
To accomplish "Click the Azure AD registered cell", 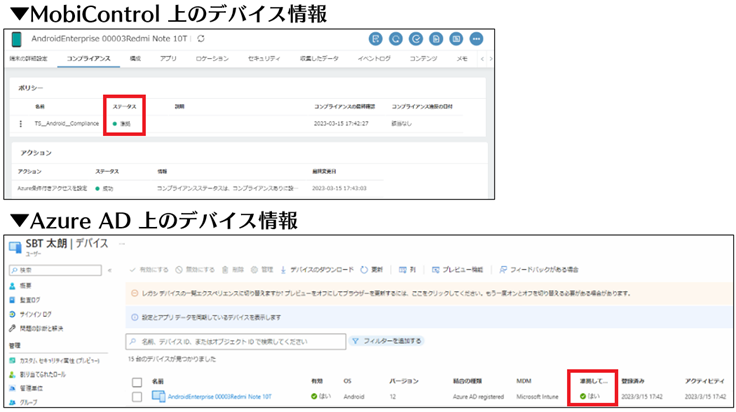I will tap(478, 397).
